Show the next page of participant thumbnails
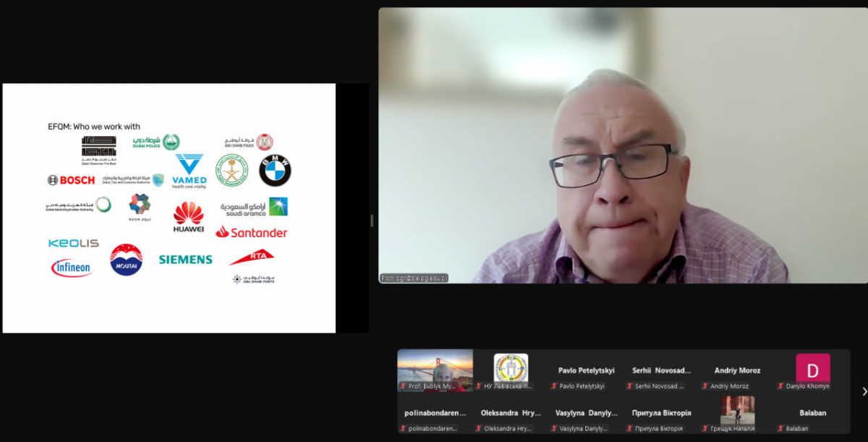 click(x=864, y=391)
